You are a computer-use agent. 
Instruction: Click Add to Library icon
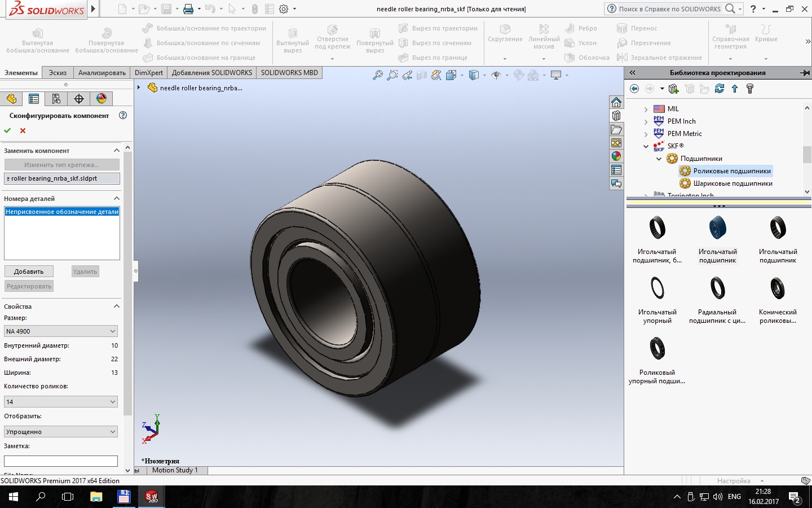pyautogui.click(x=673, y=89)
